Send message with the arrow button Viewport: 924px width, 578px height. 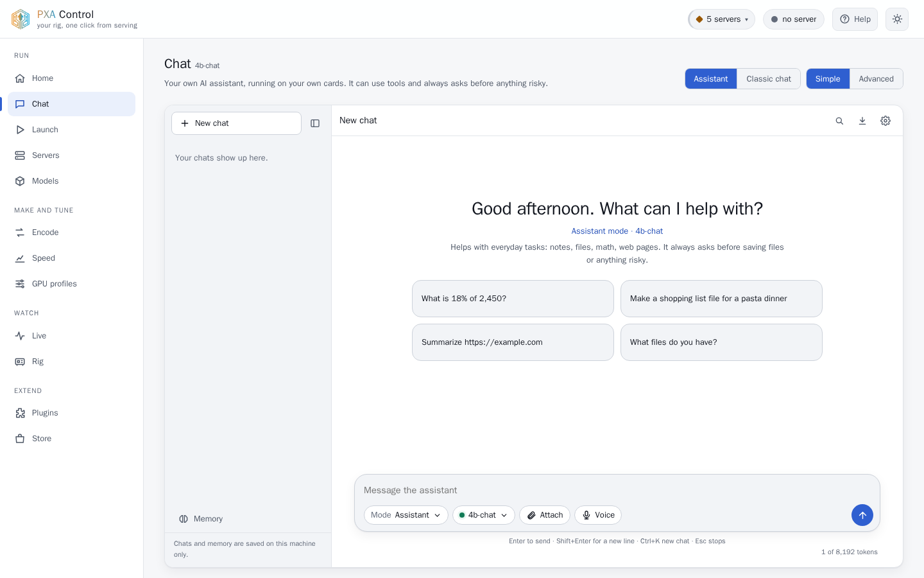[x=862, y=515]
